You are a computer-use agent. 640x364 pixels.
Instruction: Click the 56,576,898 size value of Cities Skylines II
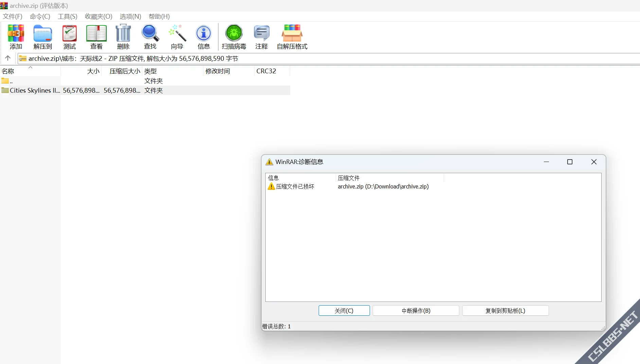pos(81,90)
